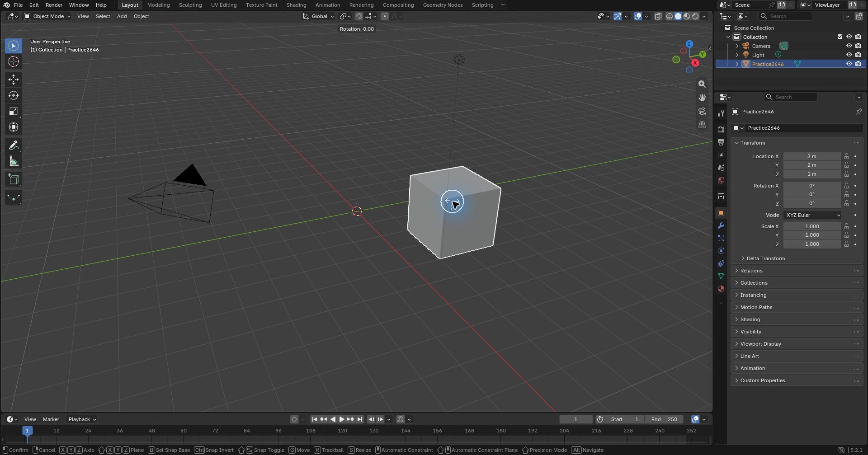This screenshot has height=455, width=868.
Task: Hide Light in viewport via eye icon
Action: click(849, 55)
